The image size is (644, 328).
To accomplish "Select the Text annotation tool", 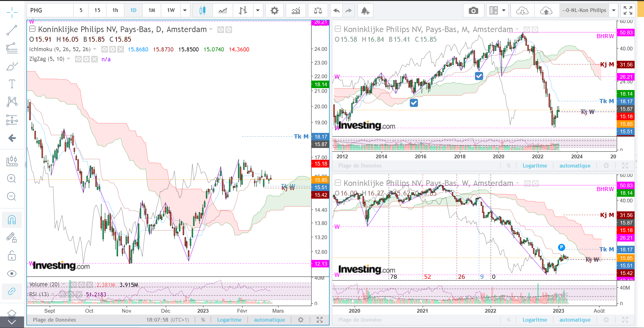I will click(x=12, y=84).
